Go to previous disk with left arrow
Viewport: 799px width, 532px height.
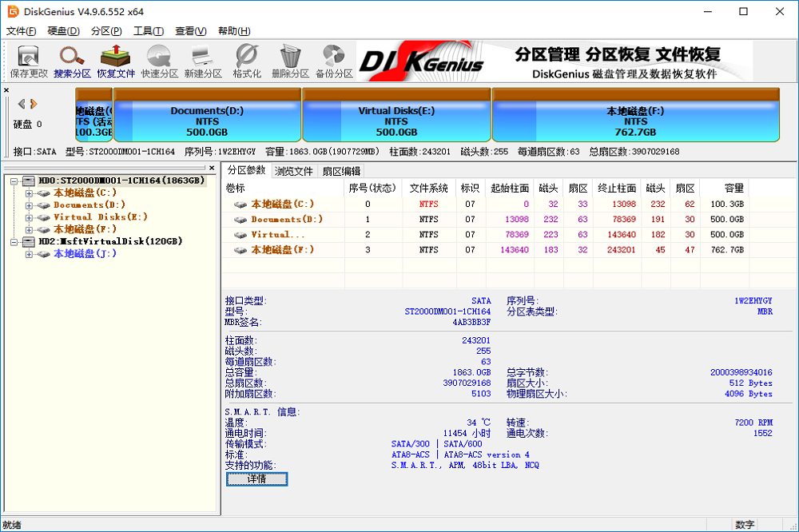(x=22, y=104)
